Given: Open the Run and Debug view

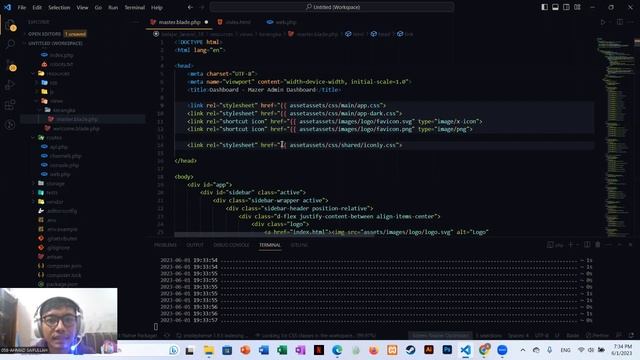Looking at the screenshot, I should click(x=10, y=85).
